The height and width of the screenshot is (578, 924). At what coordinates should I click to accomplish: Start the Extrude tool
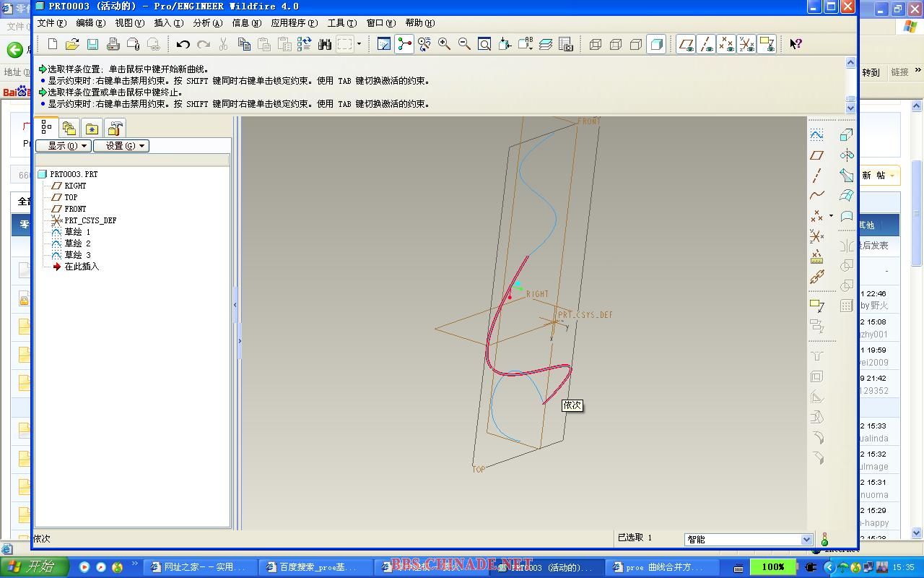click(x=847, y=135)
